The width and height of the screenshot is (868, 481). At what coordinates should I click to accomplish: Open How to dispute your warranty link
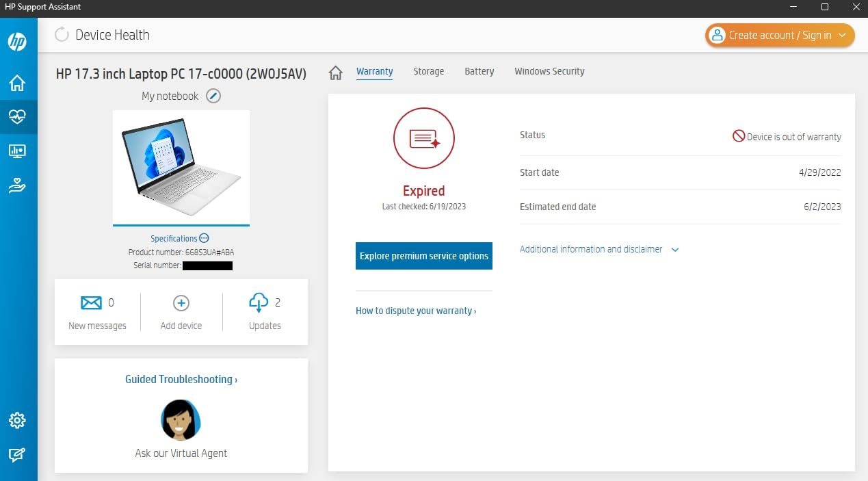pyautogui.click(x=415, y=311)
